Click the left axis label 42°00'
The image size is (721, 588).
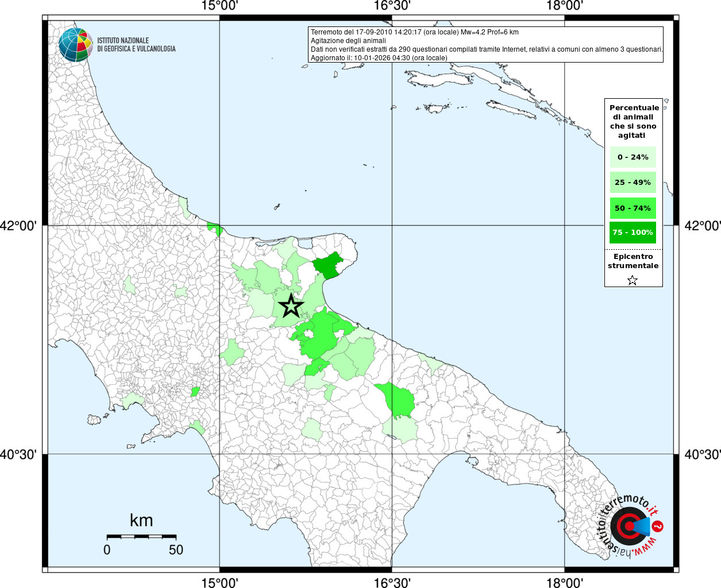pyautogui.click(x=18, y=226)
